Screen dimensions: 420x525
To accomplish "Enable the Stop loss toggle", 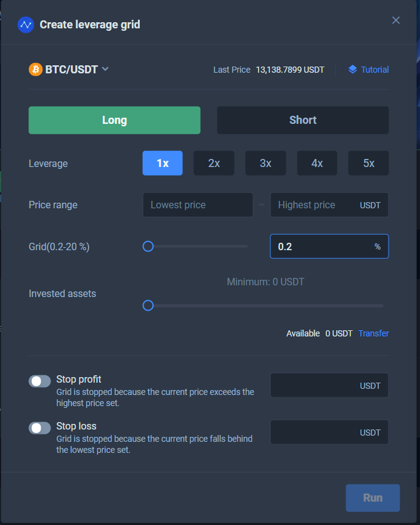I will click(39, 428).
